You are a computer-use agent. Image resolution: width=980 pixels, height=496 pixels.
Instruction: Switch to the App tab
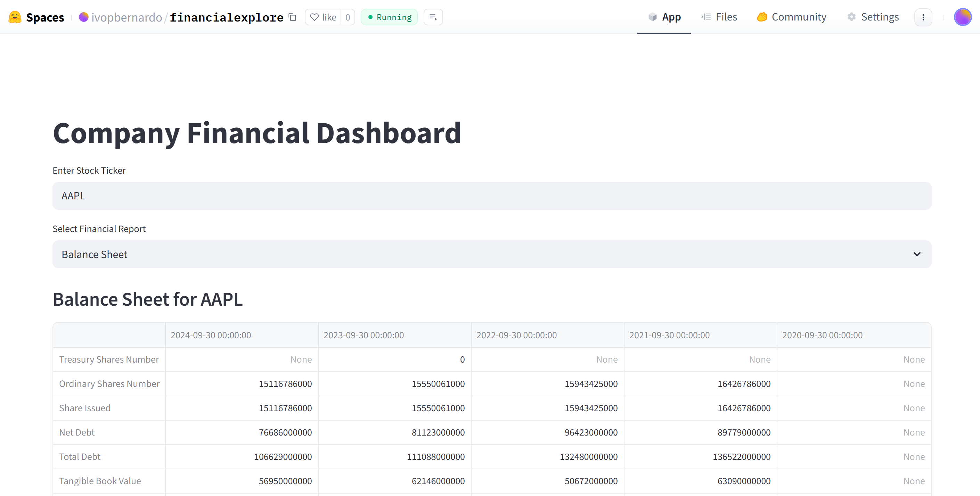[x=664, y=17]
